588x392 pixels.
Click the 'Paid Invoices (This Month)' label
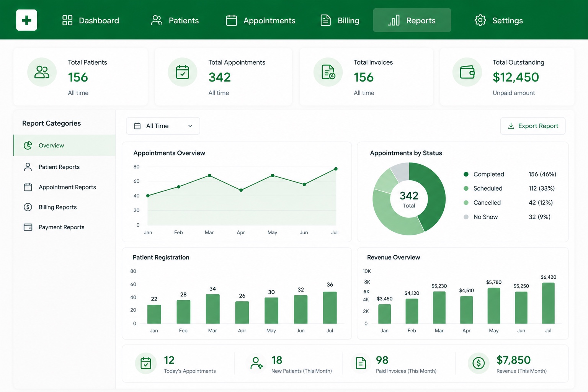pos(406,371)
